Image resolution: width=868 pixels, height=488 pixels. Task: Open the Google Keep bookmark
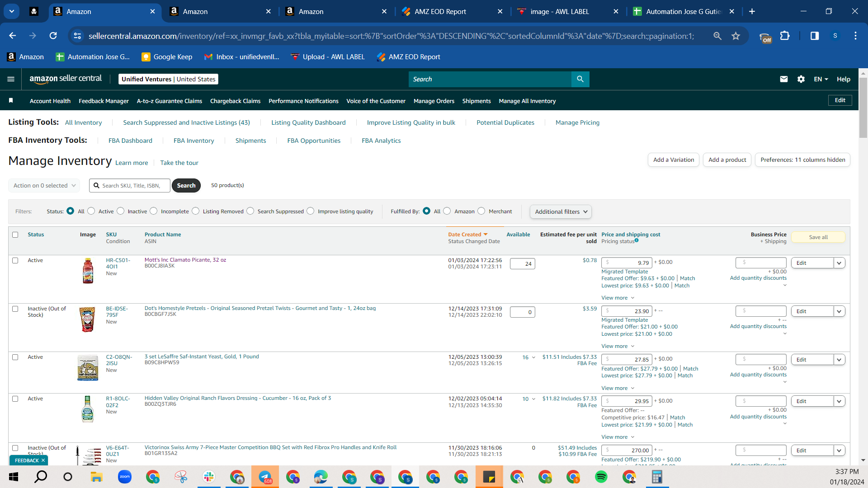click(x=167, y=56)
